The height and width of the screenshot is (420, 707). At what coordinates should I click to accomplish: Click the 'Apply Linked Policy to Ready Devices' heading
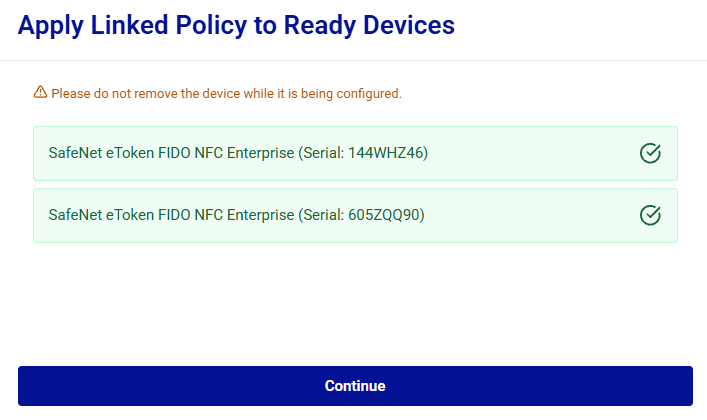click(x=236, y=25)
